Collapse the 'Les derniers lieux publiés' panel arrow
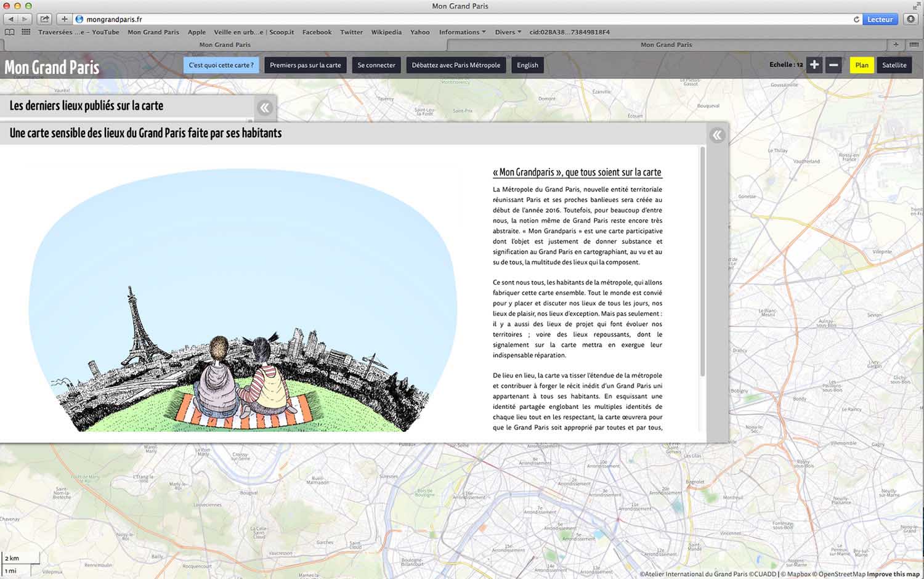Viewport: 924px width, 579px height. [x=265, y=107]
